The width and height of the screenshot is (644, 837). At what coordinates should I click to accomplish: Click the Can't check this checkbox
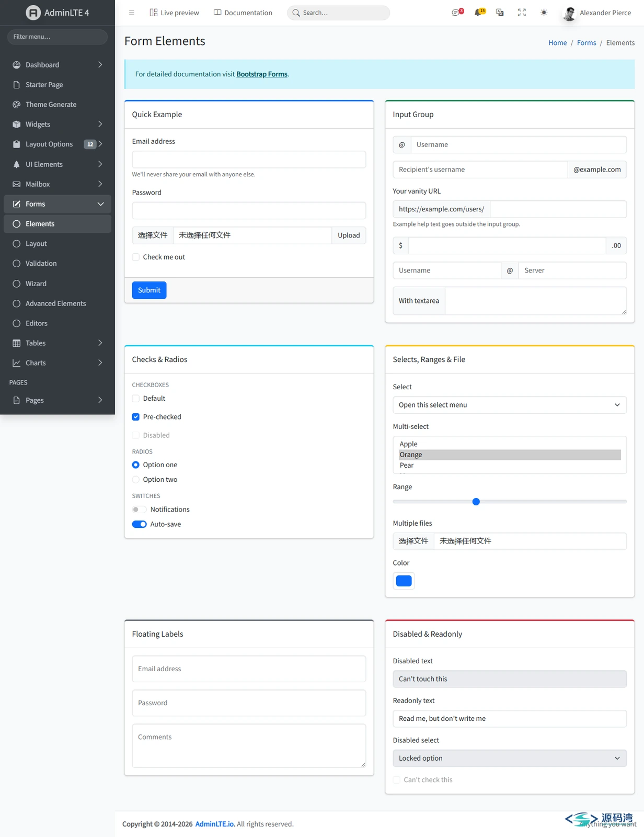tap(397, 780)
